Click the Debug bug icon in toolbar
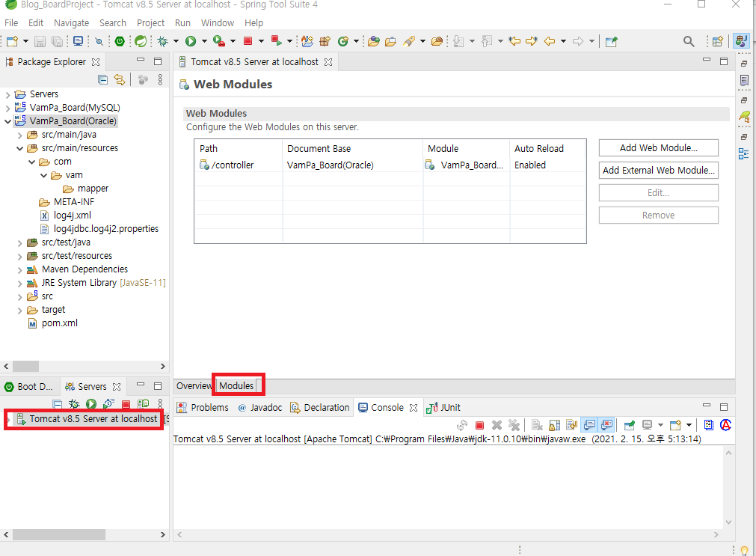Viewport: 756px width, 556px height. (163, 41)
